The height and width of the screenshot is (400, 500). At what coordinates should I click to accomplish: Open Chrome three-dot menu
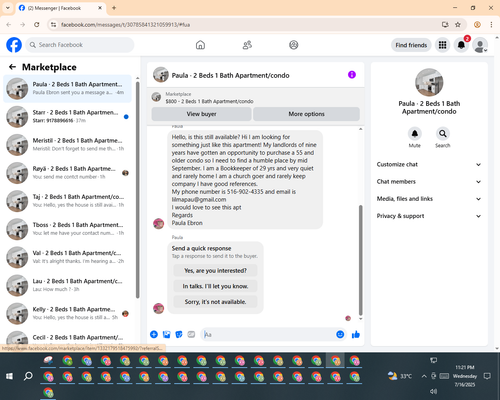pyautogui.click(x=491, y=25)
